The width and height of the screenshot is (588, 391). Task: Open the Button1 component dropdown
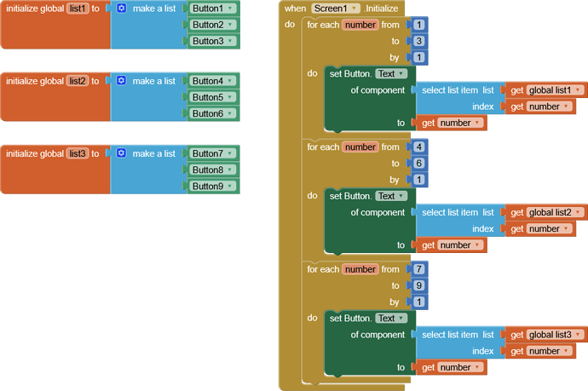[x=213, y=9]
